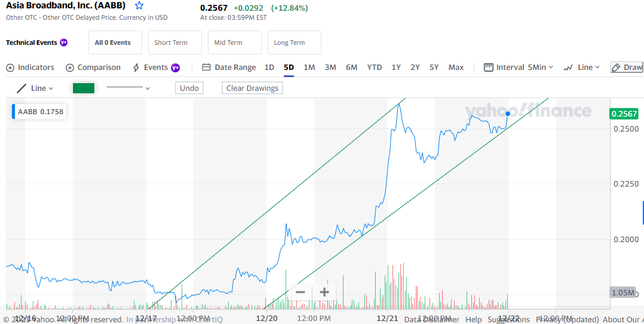Click the Asia Broadband, Inc. (AABB) title

coord(66,6)
